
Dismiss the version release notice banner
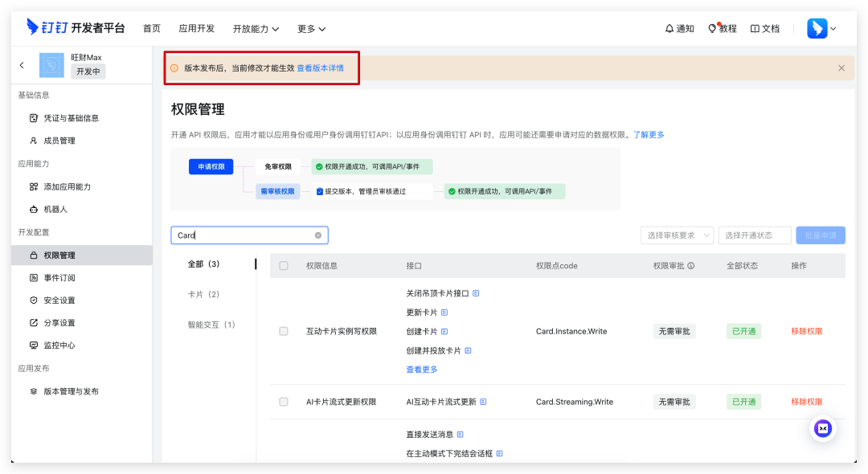tap(841, 68)
